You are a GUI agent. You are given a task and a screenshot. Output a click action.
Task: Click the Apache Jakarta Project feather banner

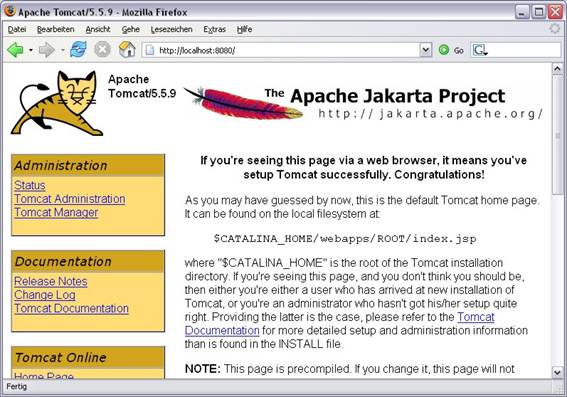363,103
